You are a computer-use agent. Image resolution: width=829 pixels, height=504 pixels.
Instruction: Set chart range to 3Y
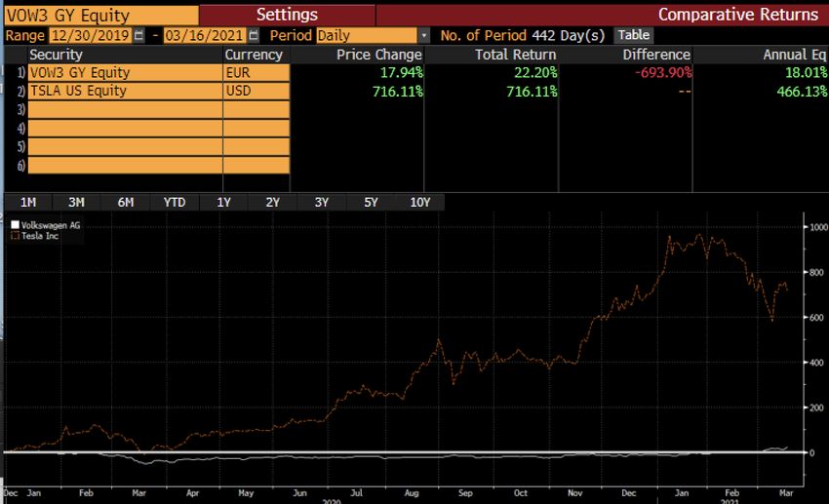[x=322, y=203]
